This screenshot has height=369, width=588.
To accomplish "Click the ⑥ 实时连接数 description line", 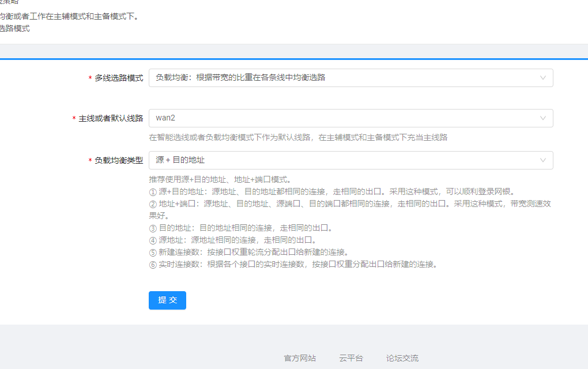I will [293, 265].
